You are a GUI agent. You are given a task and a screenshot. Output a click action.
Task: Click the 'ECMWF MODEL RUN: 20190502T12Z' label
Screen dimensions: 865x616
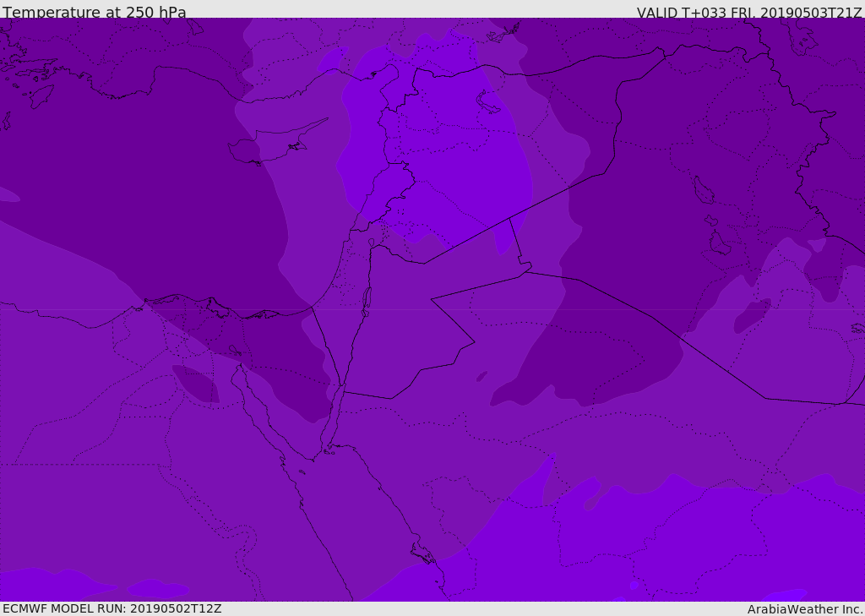click(112, 608)
